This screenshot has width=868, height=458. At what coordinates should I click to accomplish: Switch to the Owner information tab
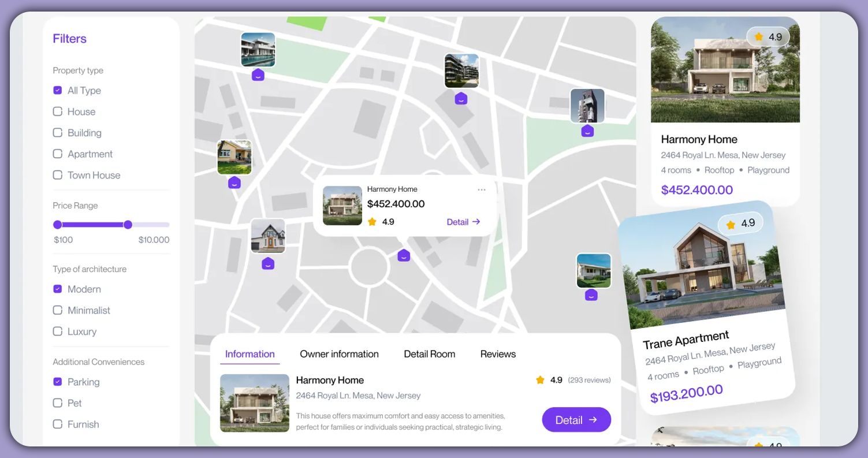pos(339,353)
